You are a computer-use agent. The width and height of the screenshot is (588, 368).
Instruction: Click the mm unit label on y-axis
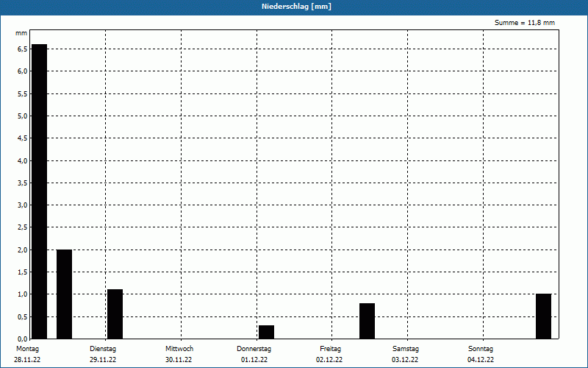click(x=21, y=33)
